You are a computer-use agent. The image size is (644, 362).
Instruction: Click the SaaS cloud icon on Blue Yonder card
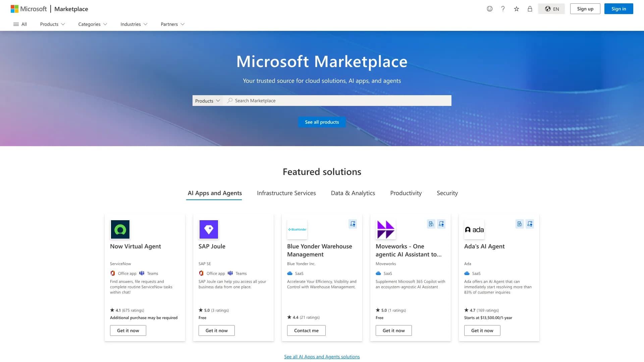point(290,273)
